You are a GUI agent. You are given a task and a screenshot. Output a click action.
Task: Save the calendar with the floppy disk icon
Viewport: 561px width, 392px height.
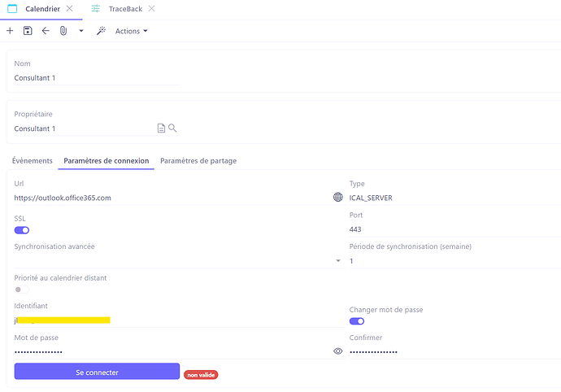(x=28, y=31)
